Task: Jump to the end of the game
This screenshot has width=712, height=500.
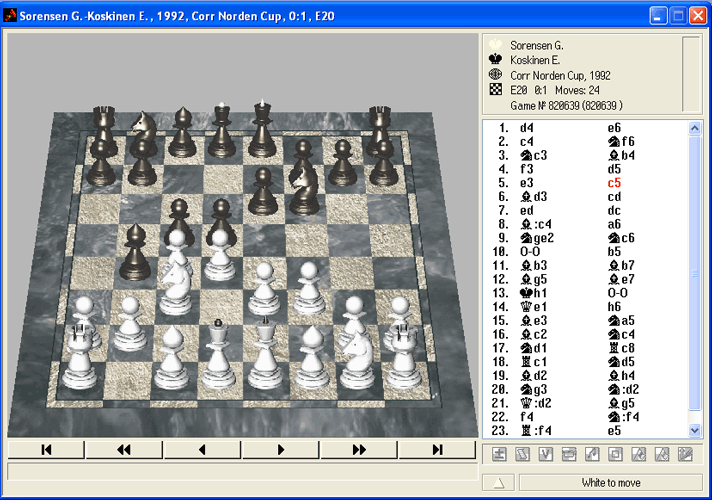Action: (436, 450)
